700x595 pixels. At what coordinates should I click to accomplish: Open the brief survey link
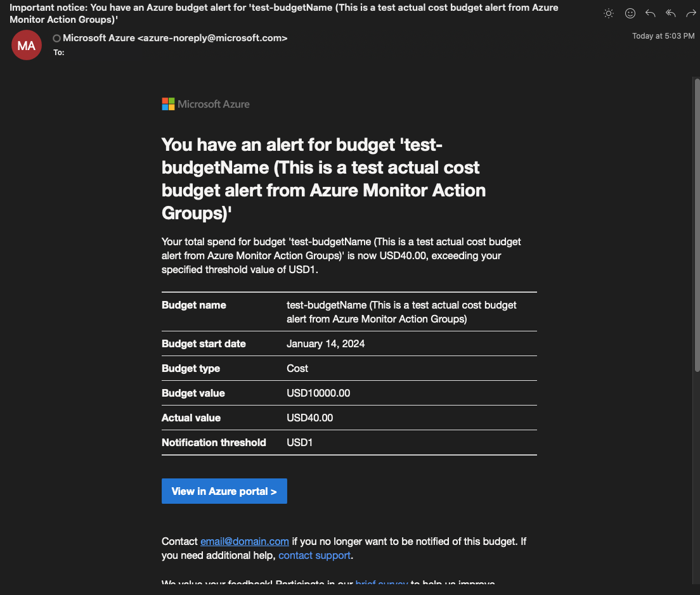(x=382, y=582)
